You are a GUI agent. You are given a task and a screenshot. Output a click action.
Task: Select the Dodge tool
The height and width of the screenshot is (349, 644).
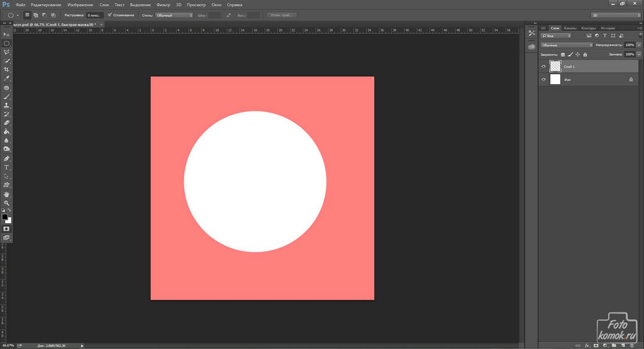click(6, 149)
